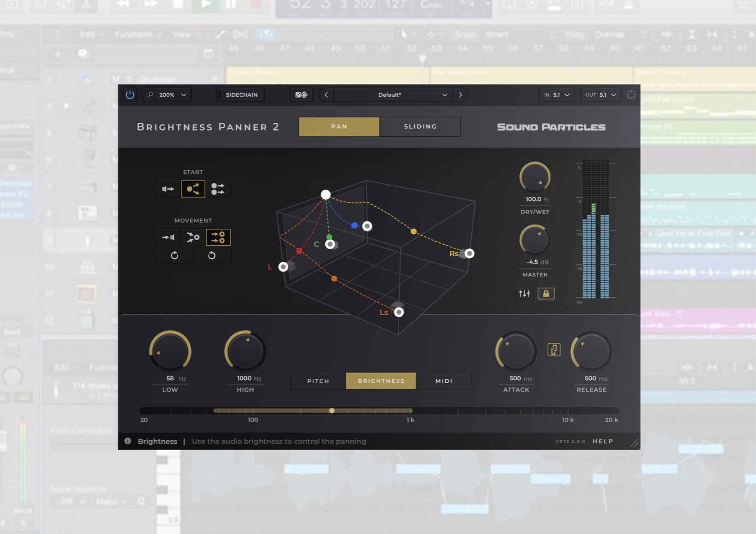The height and width of the screenshot is (534, 756).
Task: Open the IN 5.1 channel dropdown
Action: pos(557,95)
